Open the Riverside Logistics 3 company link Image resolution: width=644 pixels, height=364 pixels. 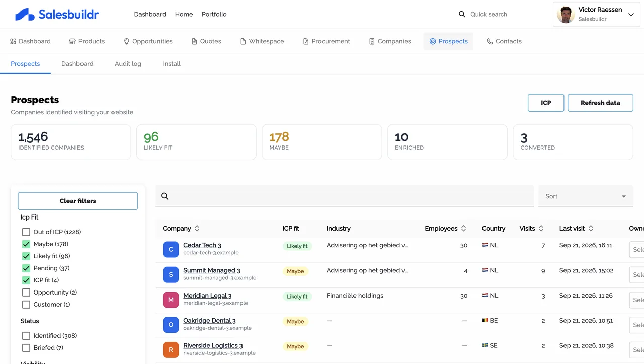pos(213,345)
